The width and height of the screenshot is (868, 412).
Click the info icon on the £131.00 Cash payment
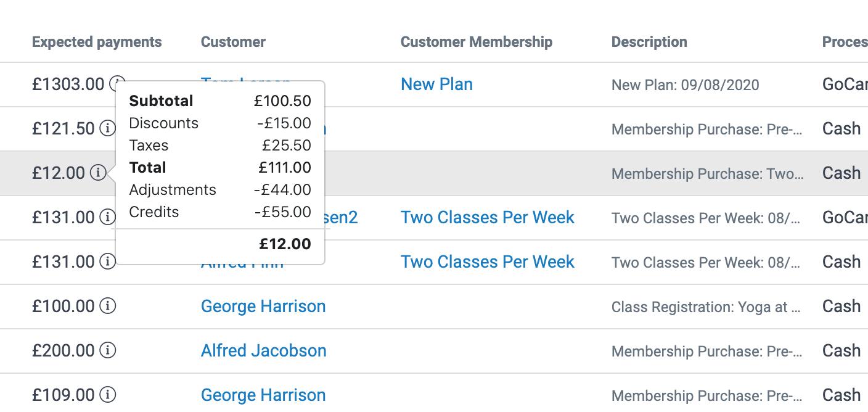(107, 262)
